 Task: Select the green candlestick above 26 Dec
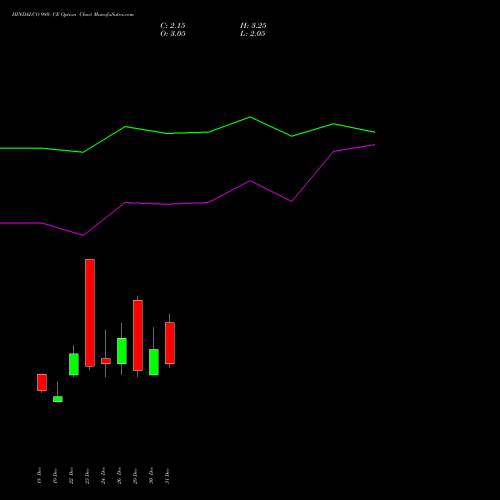pyautogui.click(x=122, y=351)
